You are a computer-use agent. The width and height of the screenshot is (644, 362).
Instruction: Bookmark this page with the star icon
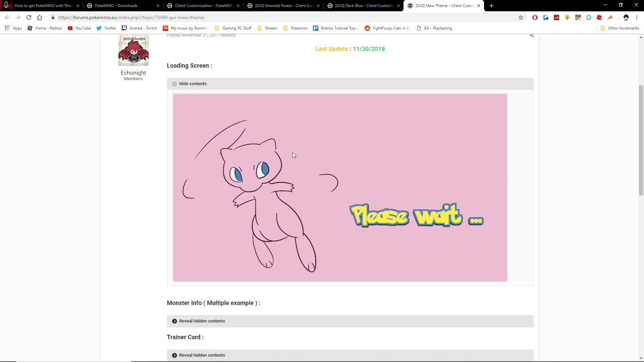click(521, 18)
